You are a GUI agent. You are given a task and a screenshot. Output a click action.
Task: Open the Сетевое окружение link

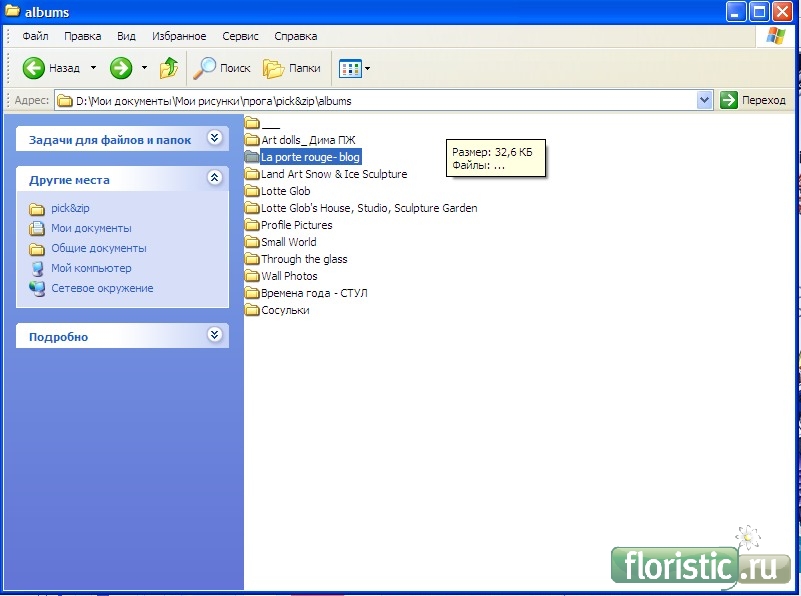point(102,288)
